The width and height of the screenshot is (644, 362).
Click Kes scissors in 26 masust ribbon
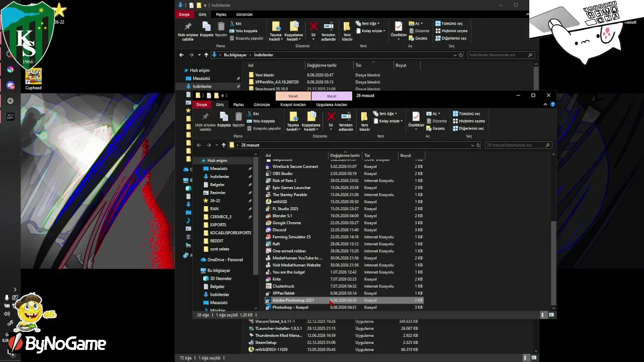(250, 114)
